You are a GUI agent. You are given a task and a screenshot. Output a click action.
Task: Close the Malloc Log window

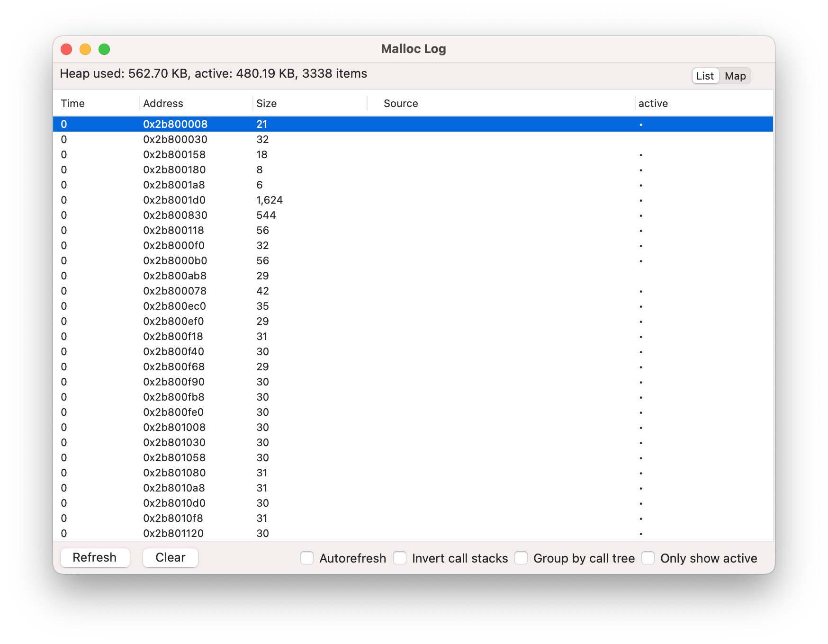(x=66, y=49)
